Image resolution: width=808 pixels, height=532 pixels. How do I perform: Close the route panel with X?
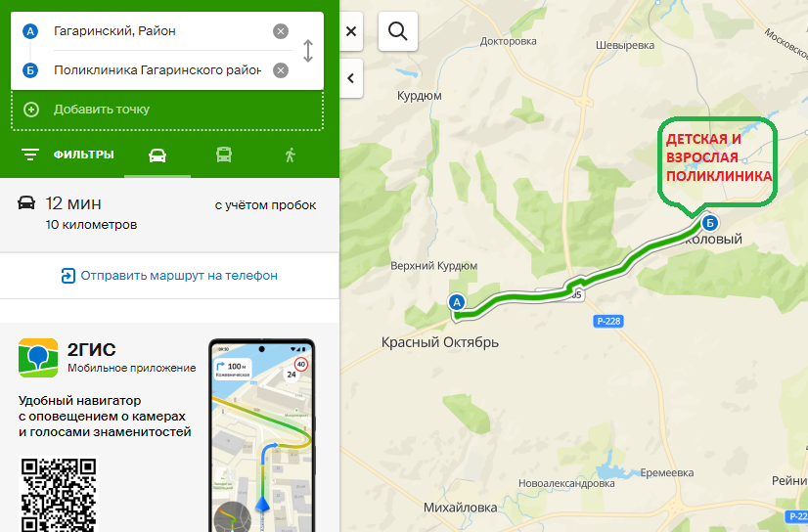351,31
